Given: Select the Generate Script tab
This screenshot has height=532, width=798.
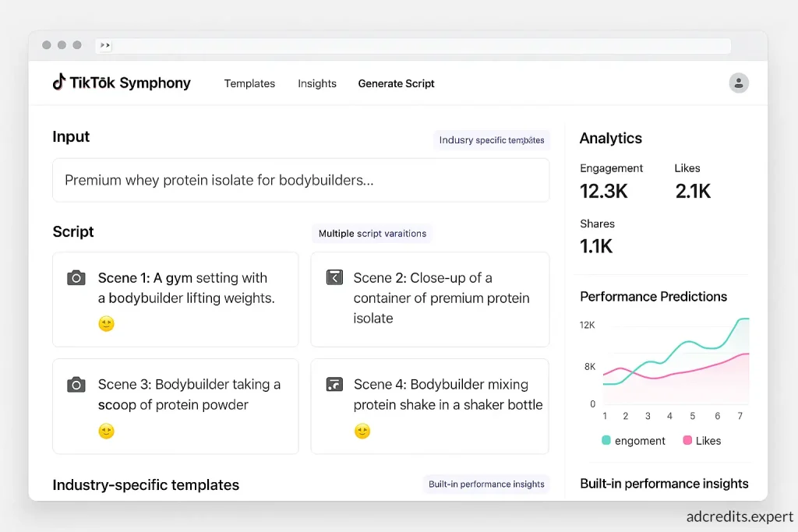Looking at the screenshot, I should point(396,83).
